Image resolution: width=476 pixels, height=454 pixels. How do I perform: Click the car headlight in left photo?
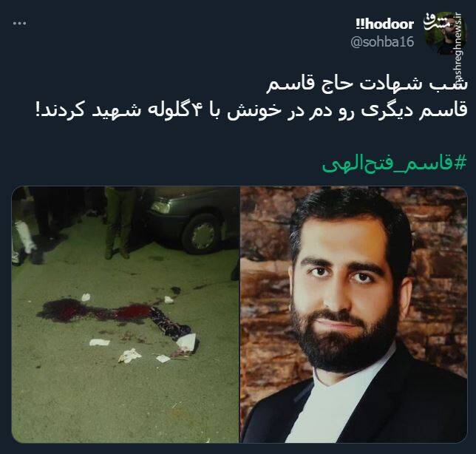point(160,207)
